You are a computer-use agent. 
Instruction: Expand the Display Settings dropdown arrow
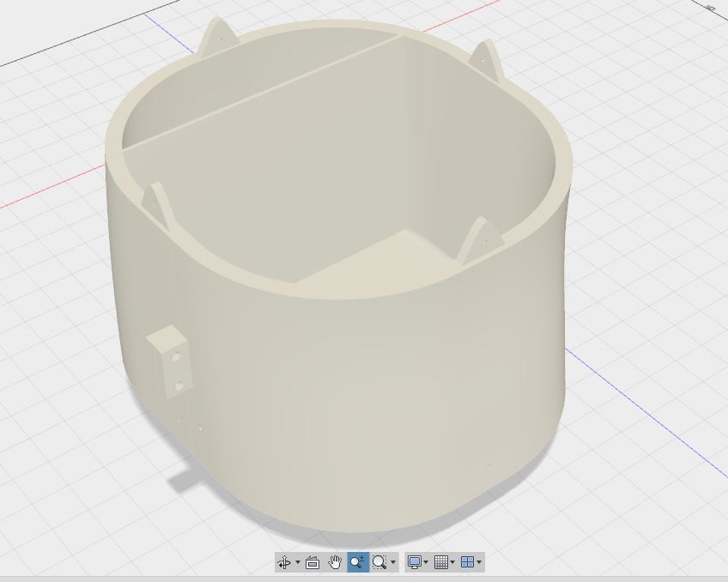point(426,562)
